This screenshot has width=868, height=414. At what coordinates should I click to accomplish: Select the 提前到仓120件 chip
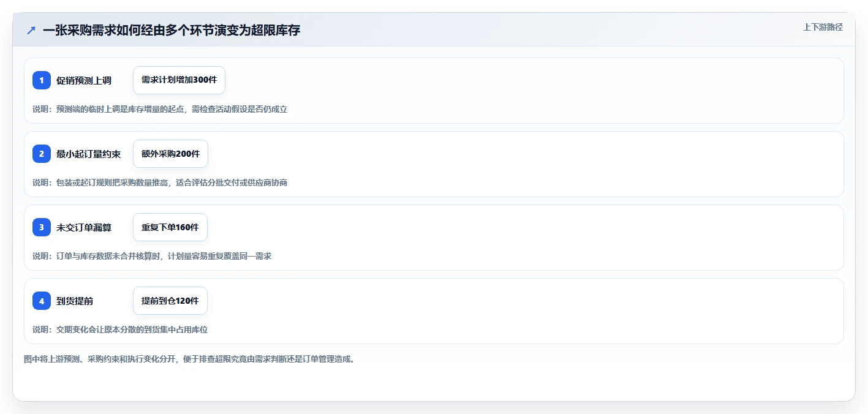[x=170, y=301]
